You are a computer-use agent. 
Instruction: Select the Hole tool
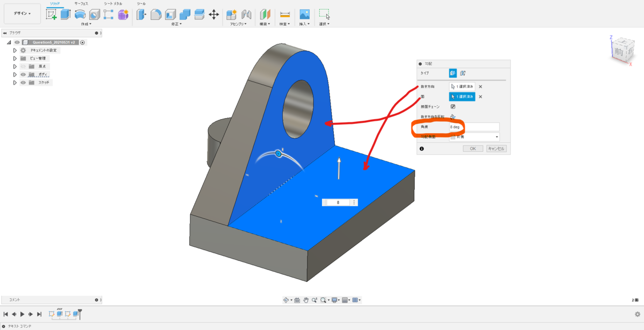coord(94,14)
